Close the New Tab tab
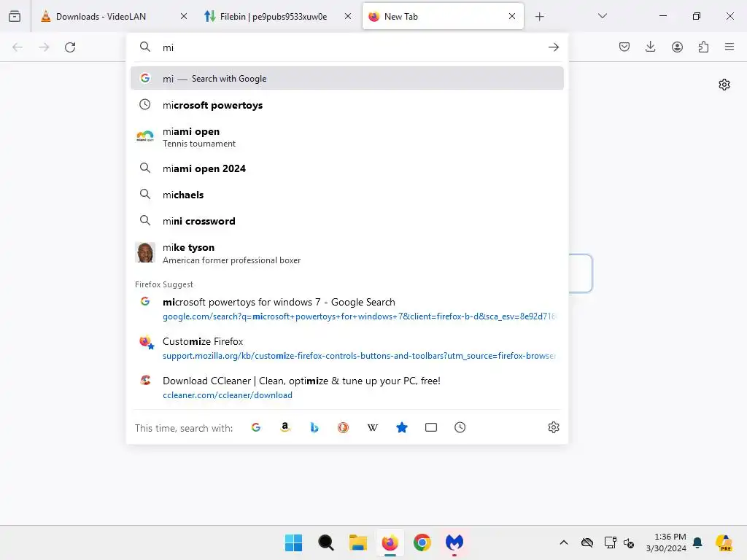 (511, 16)
